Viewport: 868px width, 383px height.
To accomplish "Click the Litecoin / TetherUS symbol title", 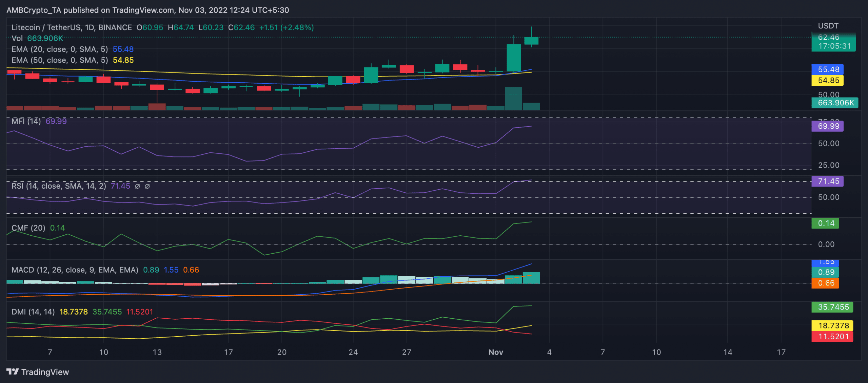I will coord(72,27).
